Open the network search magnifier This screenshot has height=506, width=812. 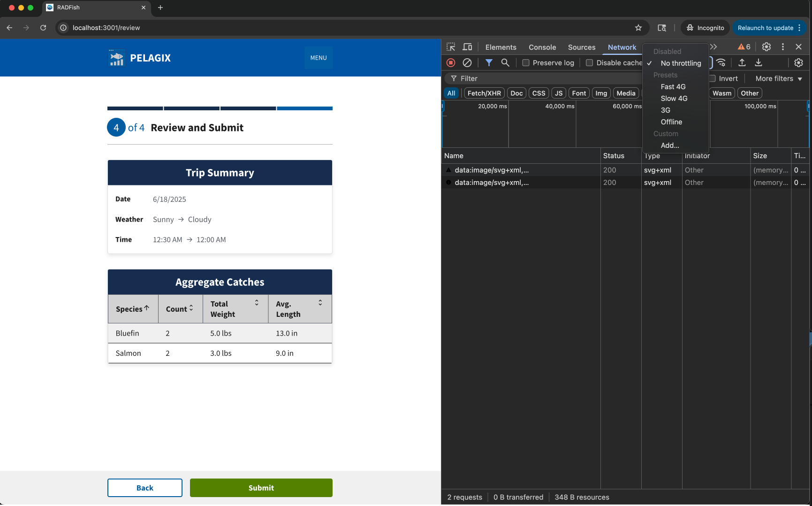505,62
